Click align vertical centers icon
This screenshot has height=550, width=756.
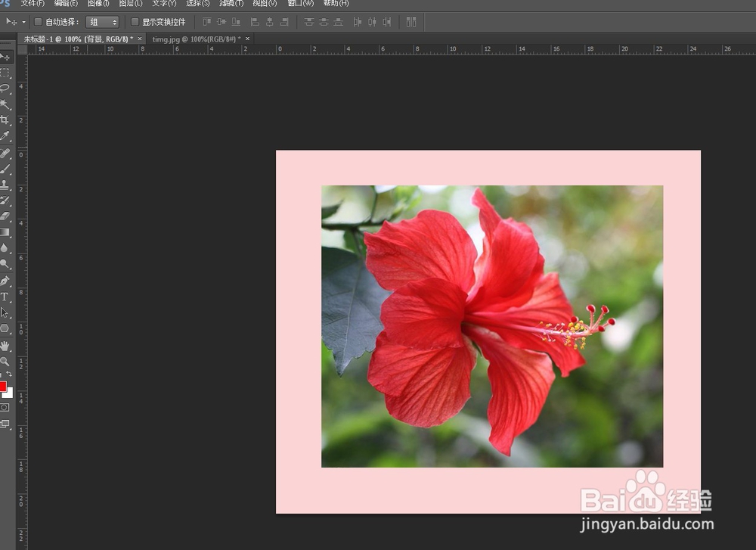click(x=222, y=22)
